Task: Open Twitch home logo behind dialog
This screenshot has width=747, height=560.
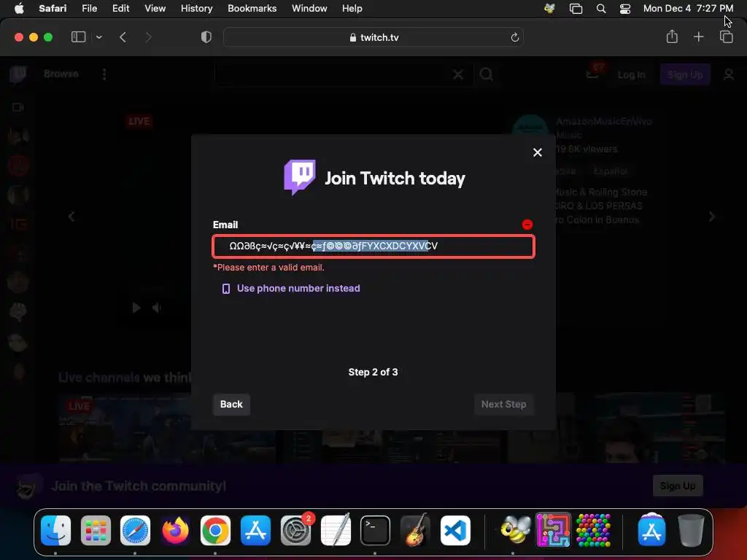Action: 18,74
